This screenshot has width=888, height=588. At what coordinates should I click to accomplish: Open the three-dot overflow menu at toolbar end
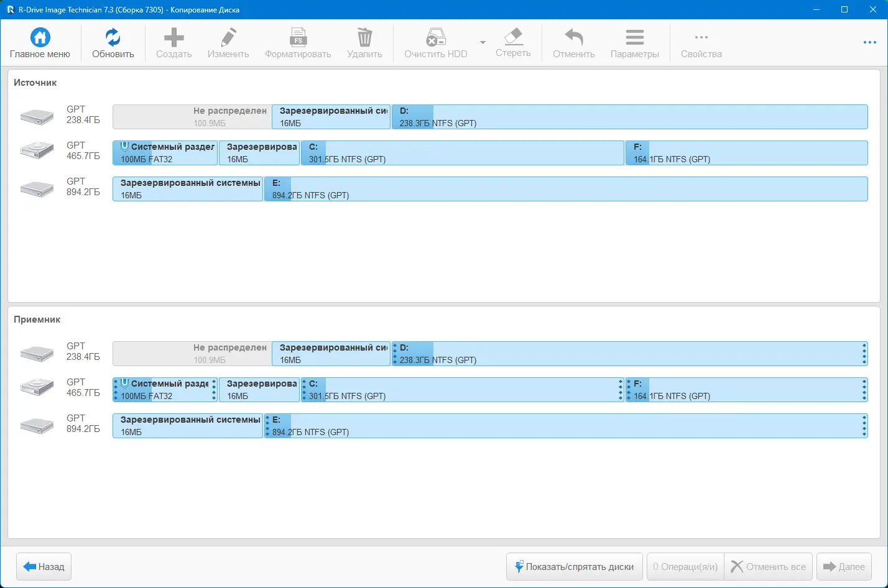[869, 43]
